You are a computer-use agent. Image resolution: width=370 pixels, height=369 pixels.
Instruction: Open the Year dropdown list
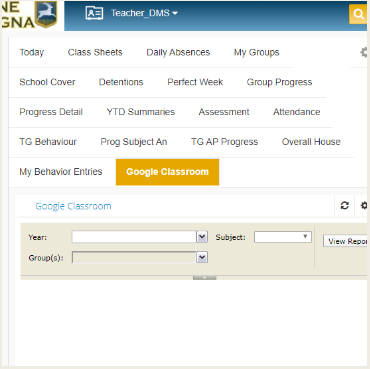202,237
